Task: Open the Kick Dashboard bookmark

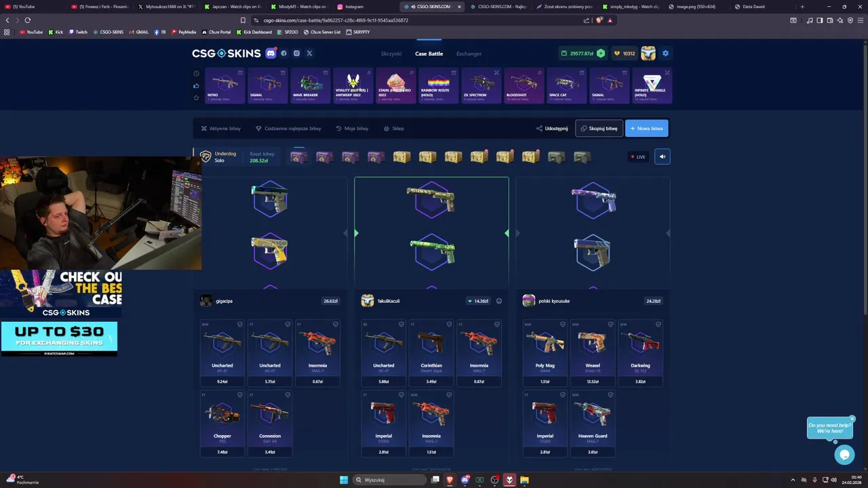Action: 254,32
